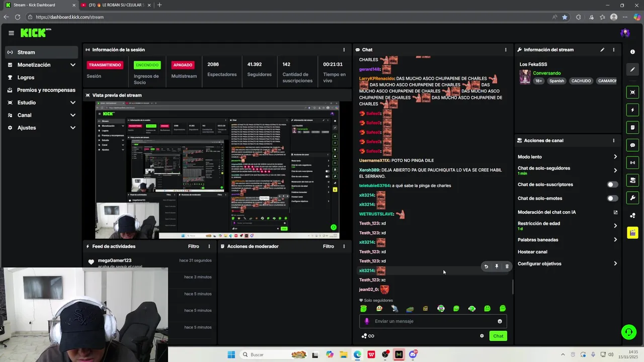Click the camera icon in right sidebar

click(x=632, y=180)
